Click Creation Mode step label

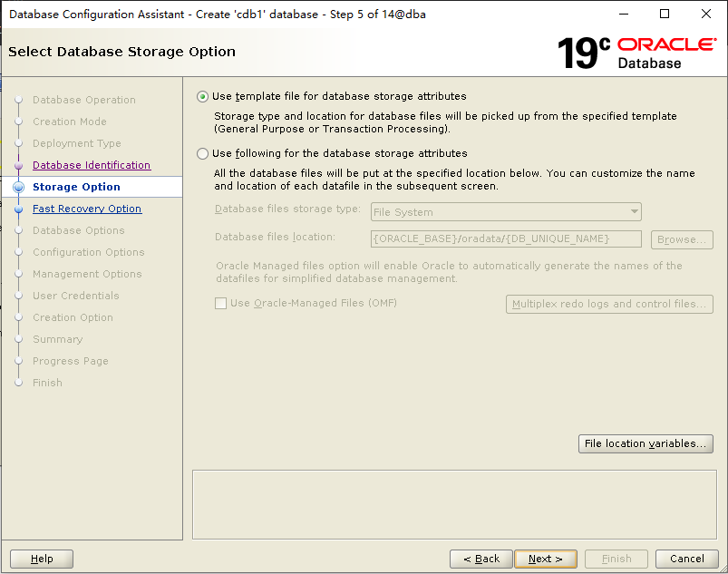pyautogui.click(x=70, y=122)
